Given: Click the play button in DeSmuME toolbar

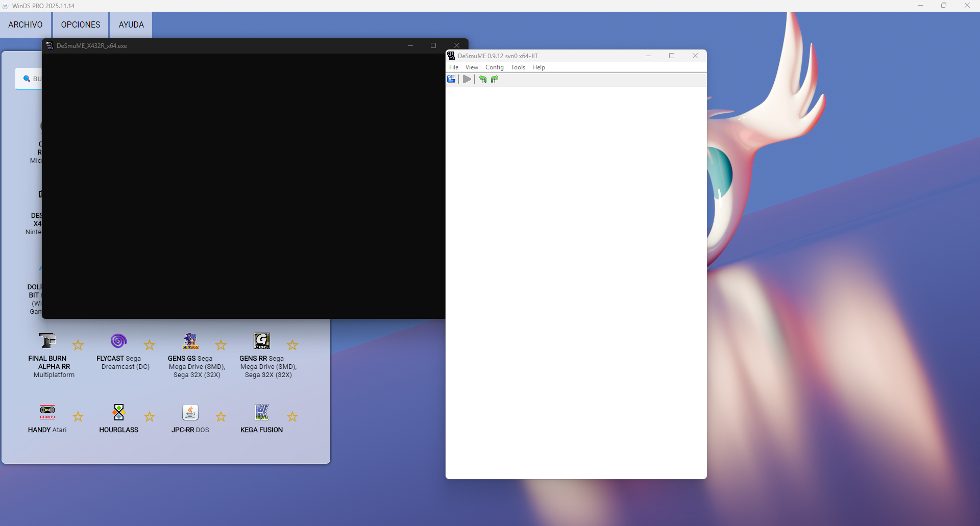Looking at the screenshot, I should coord(467,79).
